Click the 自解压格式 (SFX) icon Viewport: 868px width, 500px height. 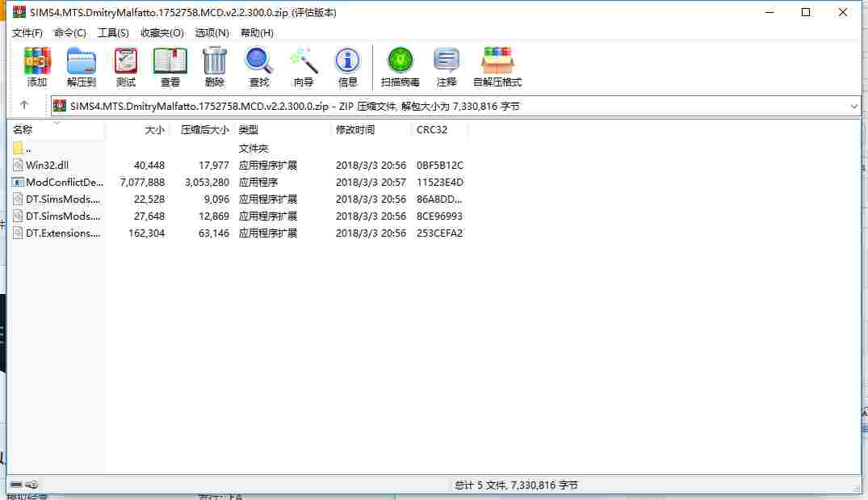[x=497, y=66]
